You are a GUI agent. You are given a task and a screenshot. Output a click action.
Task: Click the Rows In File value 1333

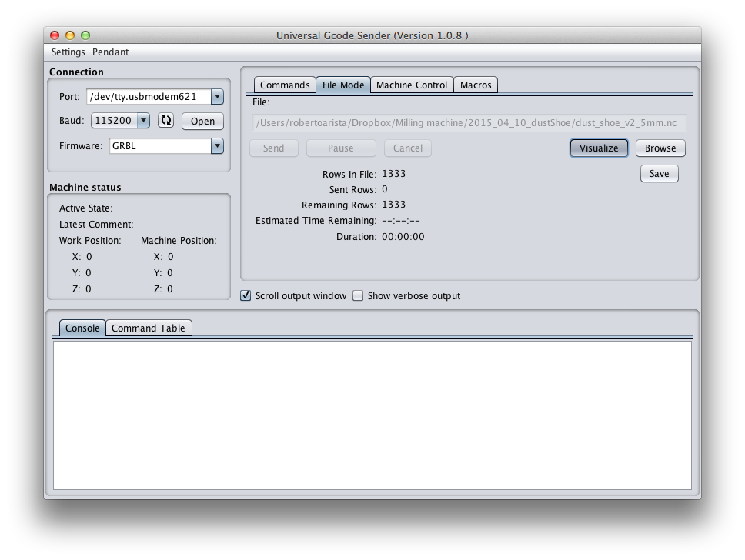click(394, 174)
